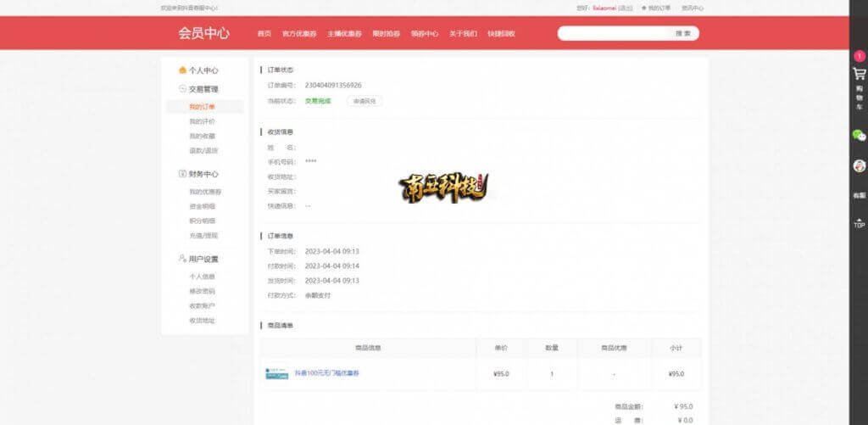This screenshot has height=425, width=868.
Task: Click the 搜索 search button
Action: 682,34
